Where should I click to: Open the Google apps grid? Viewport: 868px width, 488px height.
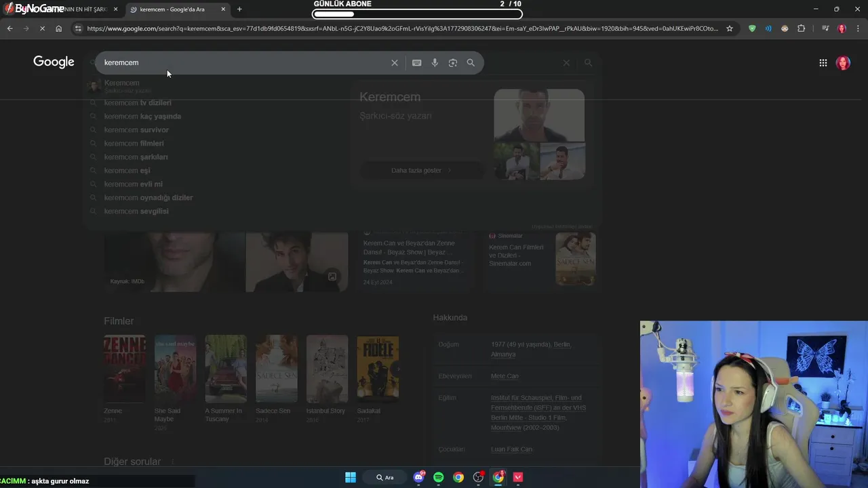click(x=823, y=62)
